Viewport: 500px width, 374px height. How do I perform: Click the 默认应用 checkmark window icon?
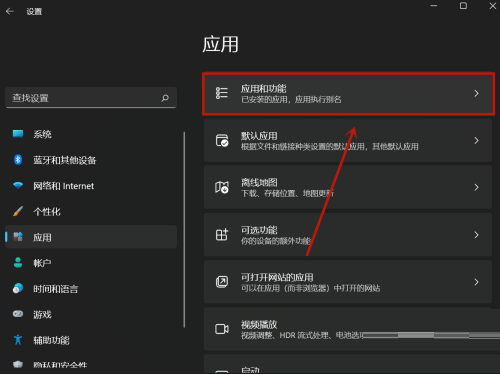coord(222,140)
